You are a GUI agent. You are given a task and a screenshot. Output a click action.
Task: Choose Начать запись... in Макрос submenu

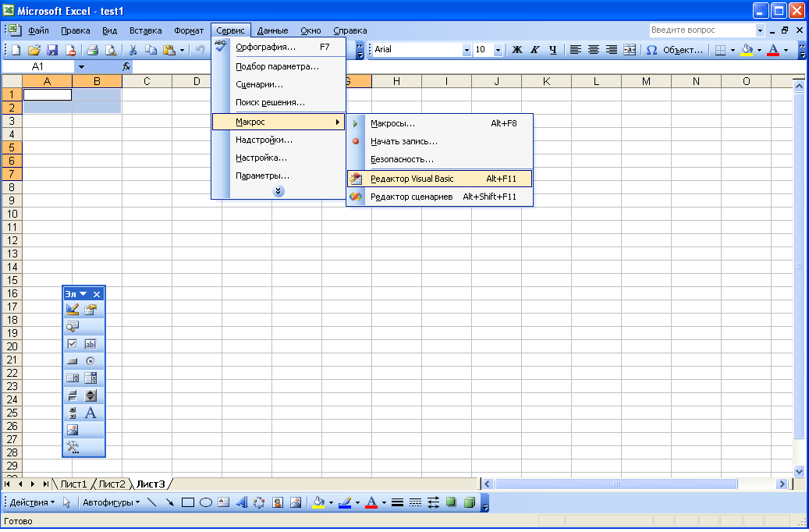439,141
